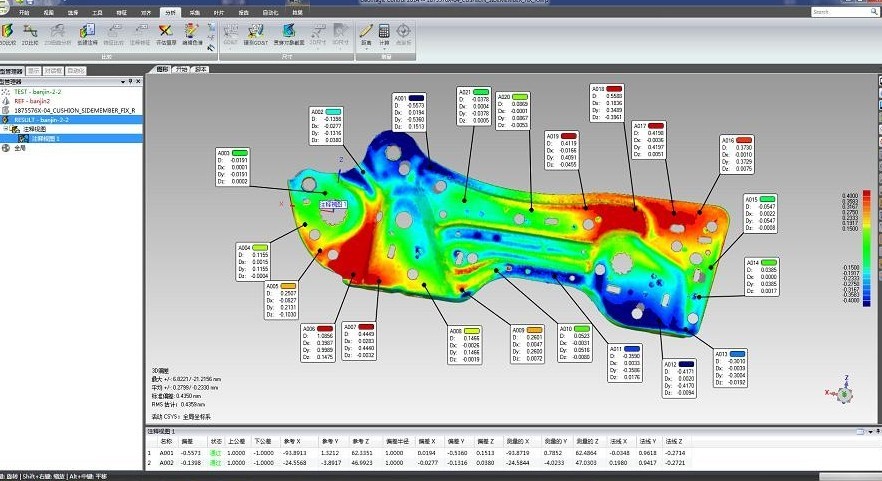Click the greyed-out feature compare icon beside 创建注释
Screen dimensions: 882x481
[x=114, y=33]
